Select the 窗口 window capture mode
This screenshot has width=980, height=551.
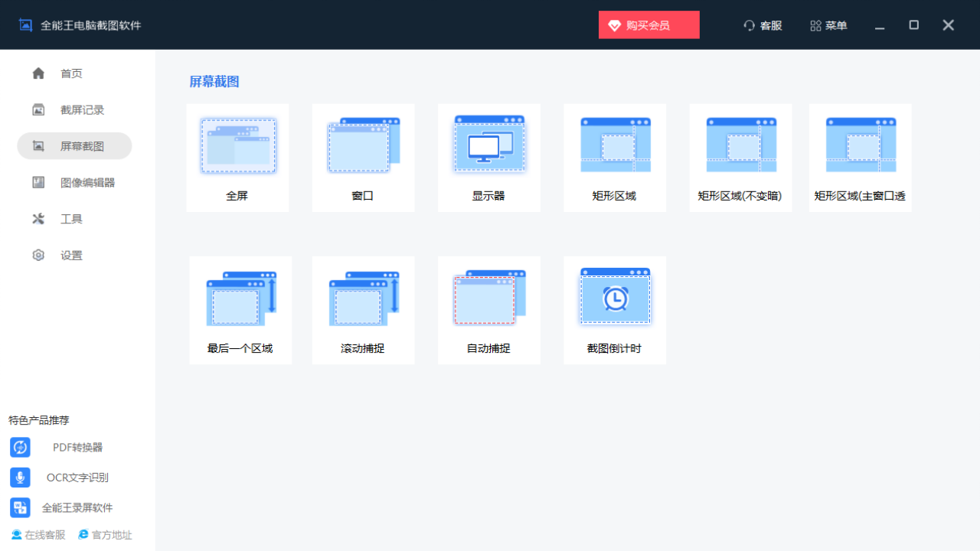(363, 157)
